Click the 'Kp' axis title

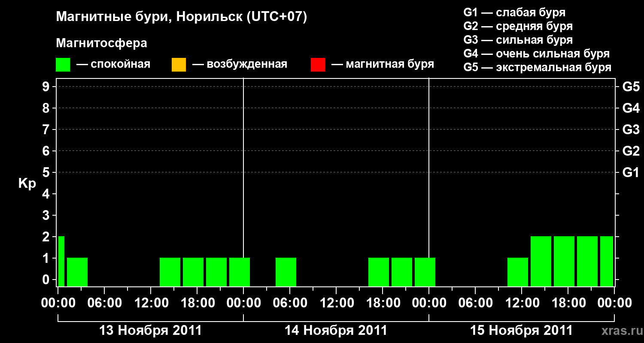(x=27, y=183)
